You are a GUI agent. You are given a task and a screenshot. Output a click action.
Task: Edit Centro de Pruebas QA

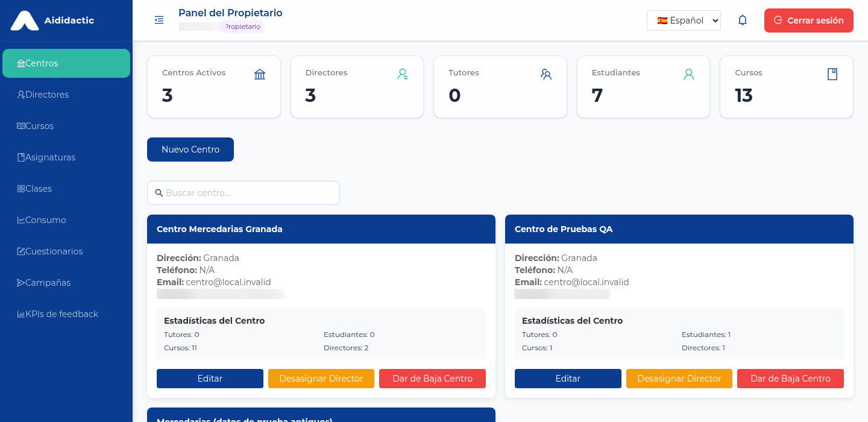pyautogui.click(x=568, y=379)
